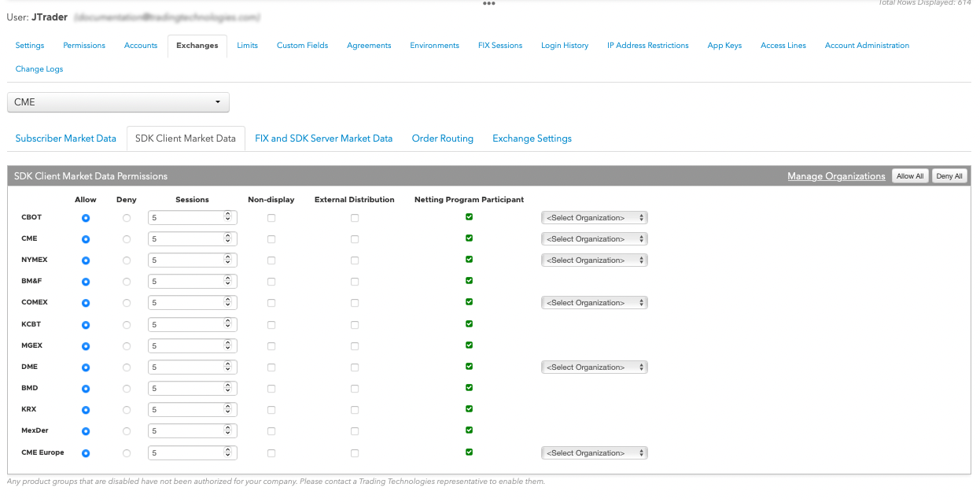
Task: Toggle Netting Program Participant for DME
Action: 470,366
